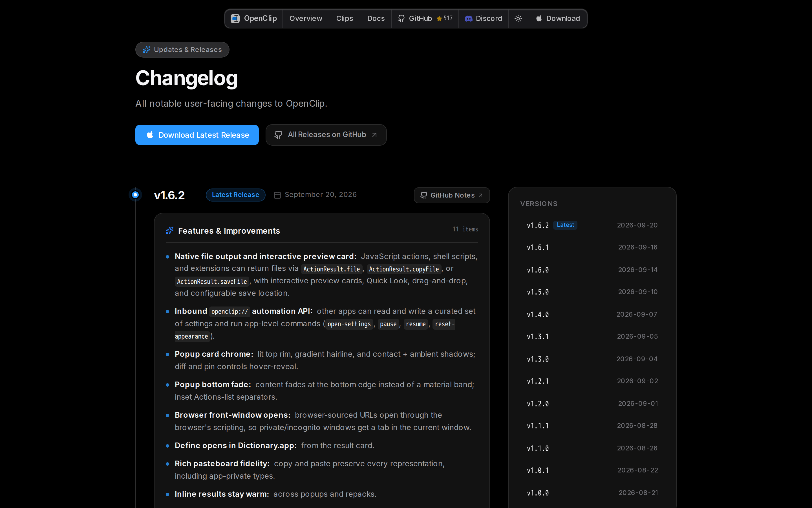
Task: Select v1.3.0 in Versions list
Action: [592, 359]
